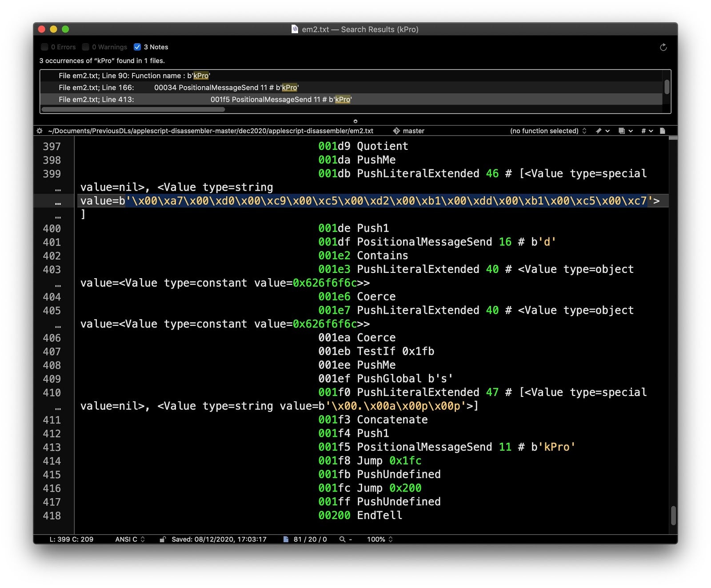Click the document statistics icon in status bar
This screenshot has width=711, height=588.
point(286,539)
